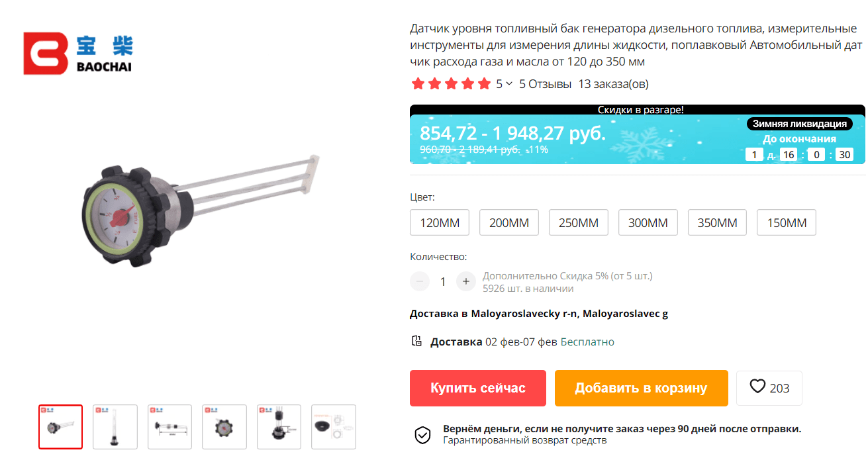Choose the 350MM variant
This screenshot has height=464, width=868.
point(717,222)
